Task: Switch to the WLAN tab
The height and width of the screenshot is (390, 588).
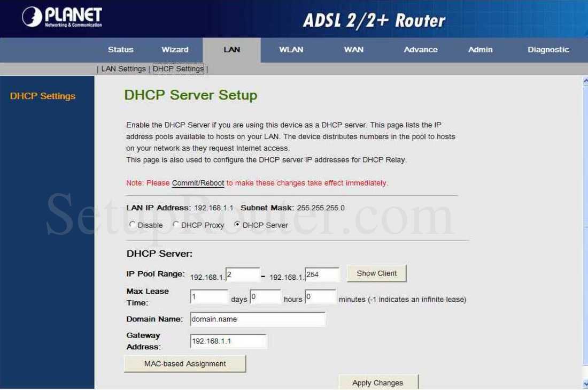Action: point(291,50)
